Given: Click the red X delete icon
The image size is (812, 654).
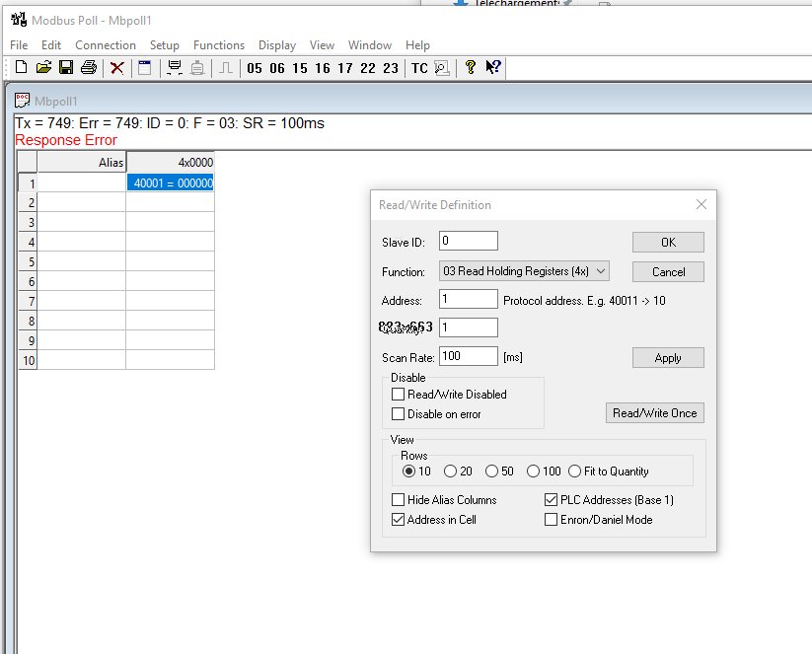Looking at the screenshot, I should [x=117, y=68].
